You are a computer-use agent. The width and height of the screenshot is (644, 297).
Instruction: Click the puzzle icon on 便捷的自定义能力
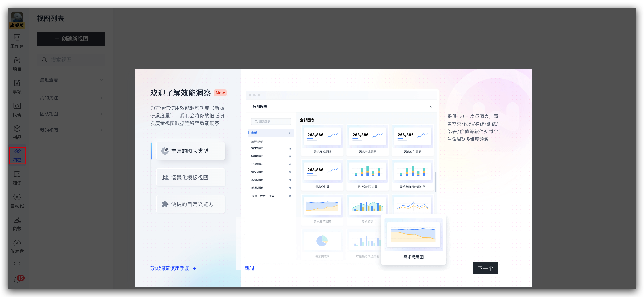(165, 204)
